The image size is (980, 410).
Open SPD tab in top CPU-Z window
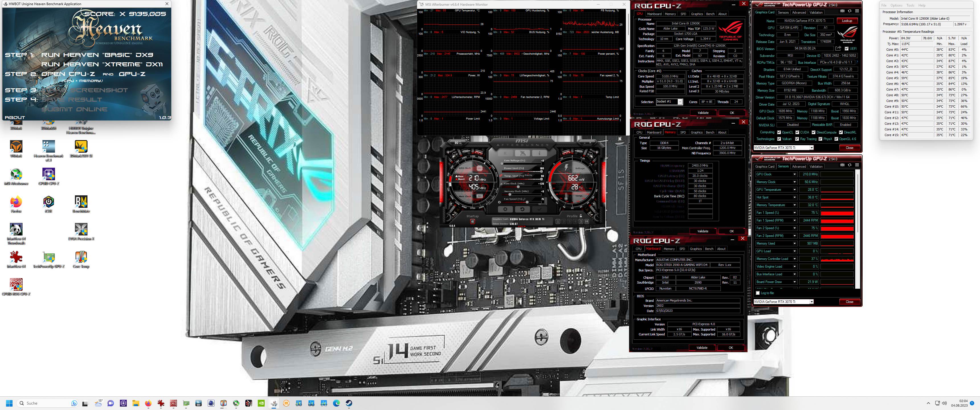(683, 14)
